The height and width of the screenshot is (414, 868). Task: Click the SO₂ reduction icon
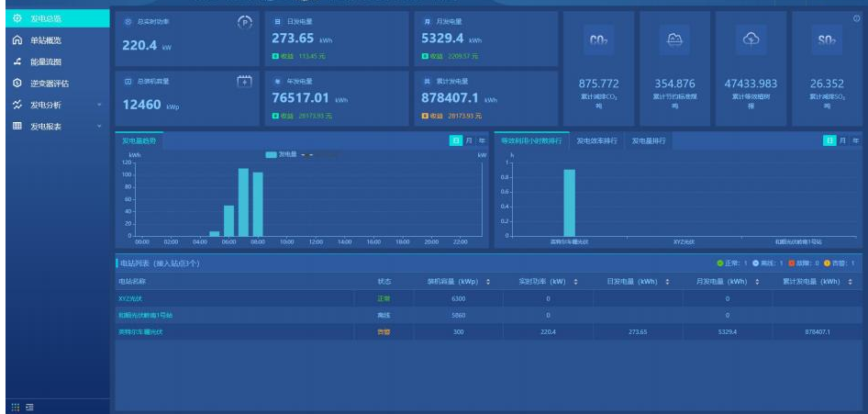825,40
